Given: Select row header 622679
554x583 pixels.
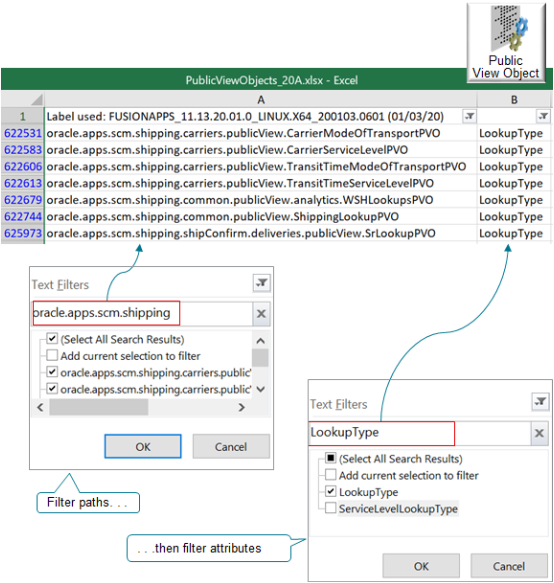Looking at the screenshot, I should click(x=23, y=200).
